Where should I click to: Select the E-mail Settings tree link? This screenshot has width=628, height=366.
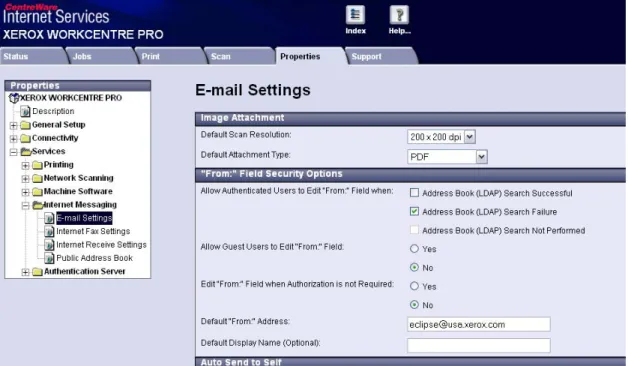(84, 218)
